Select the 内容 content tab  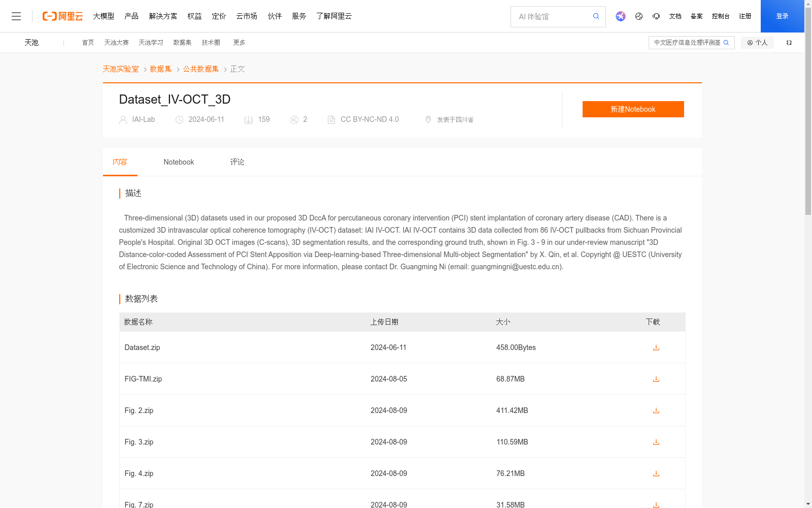click(x=120, y=162)
